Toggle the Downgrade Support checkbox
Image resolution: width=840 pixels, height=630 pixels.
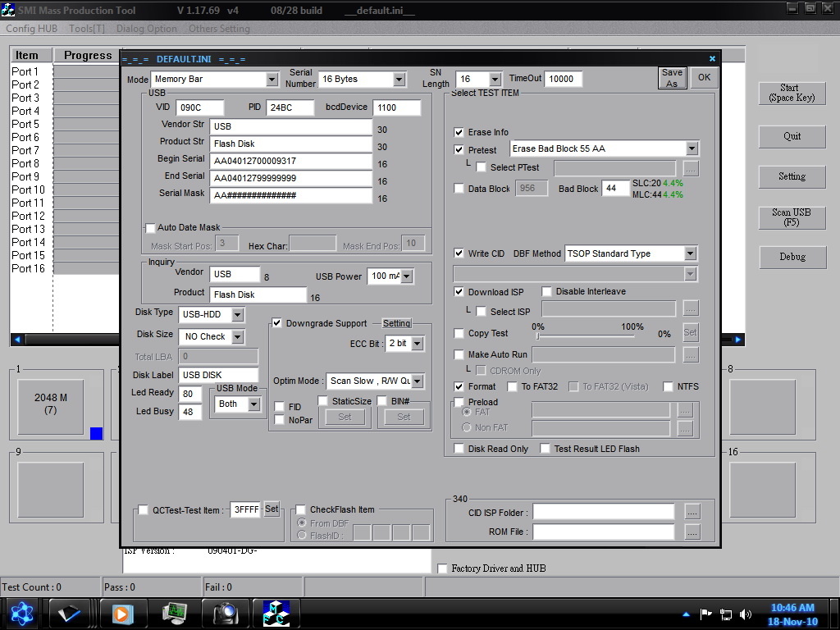point(277,323)
